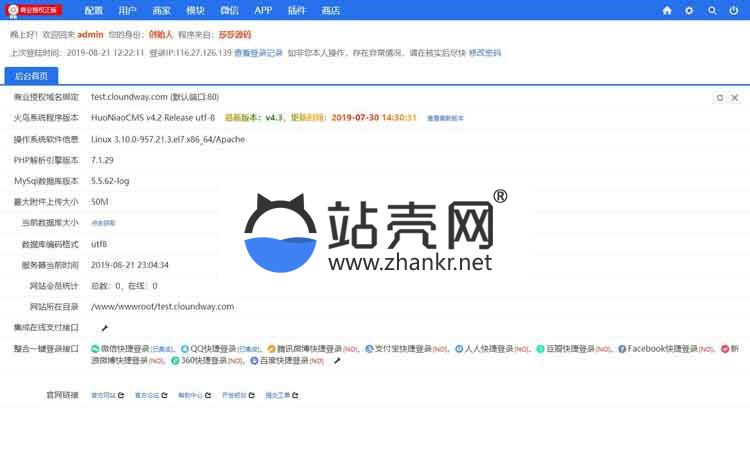The image size is (750, 467).
Task: Click the search magnifier icon
Action: (x=712, y=10)
